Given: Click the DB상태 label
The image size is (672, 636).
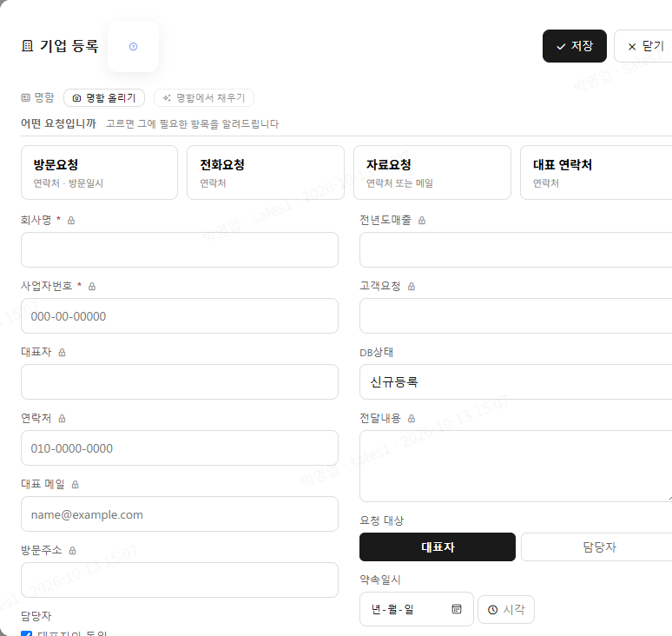Looking at the screenshot, I should 376,353.
